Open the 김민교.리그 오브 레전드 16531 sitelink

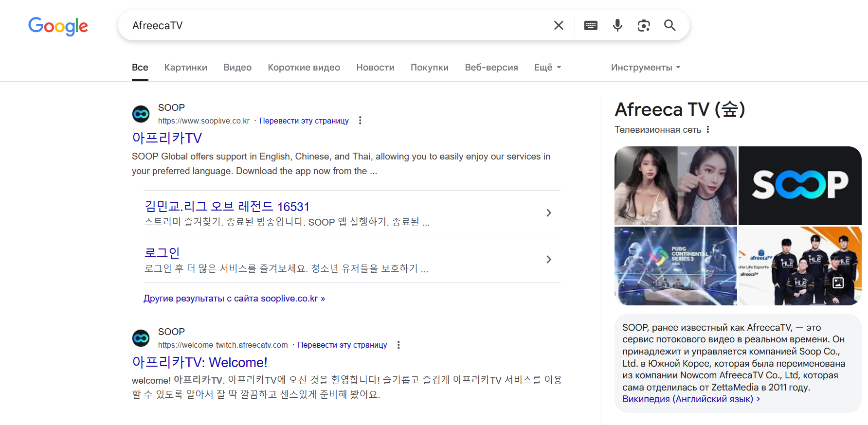pyautogui.click(x=227, y=207)
